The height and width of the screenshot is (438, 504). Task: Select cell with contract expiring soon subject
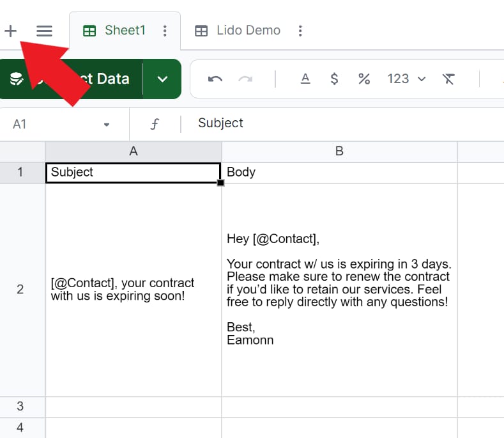click(134, 290)
